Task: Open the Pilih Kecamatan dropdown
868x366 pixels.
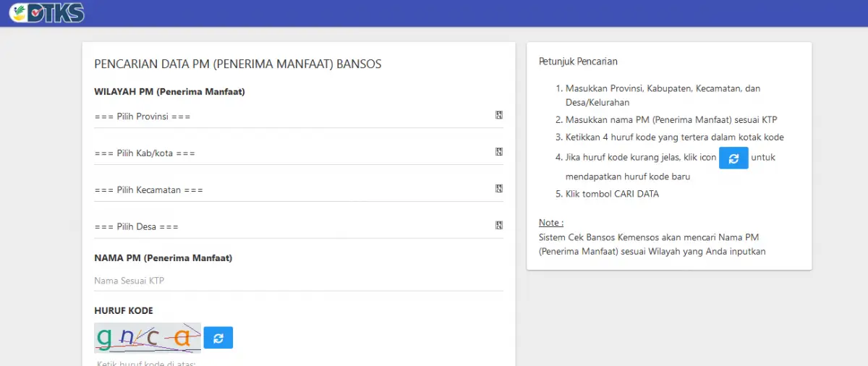Action: tap(299, 190)
